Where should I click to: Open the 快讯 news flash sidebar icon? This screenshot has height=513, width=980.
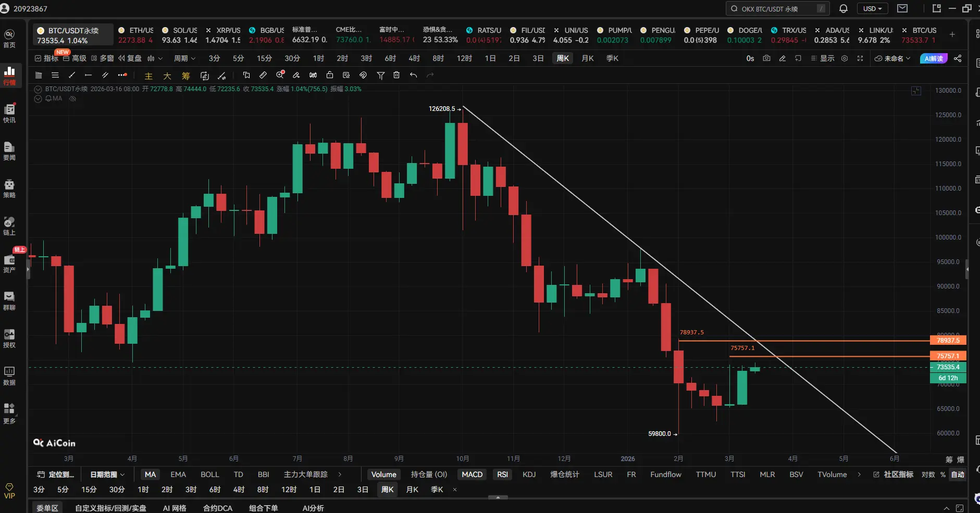pos(9,112)
